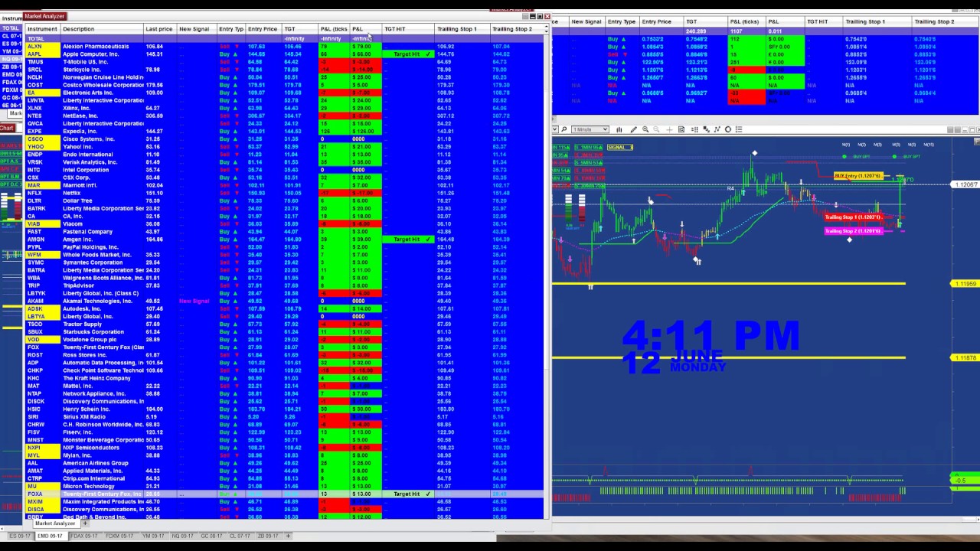Screen dimensions: 980x551
Task: Click the Target Hit cell in AAPL row
Action: (x=408, y=54)
